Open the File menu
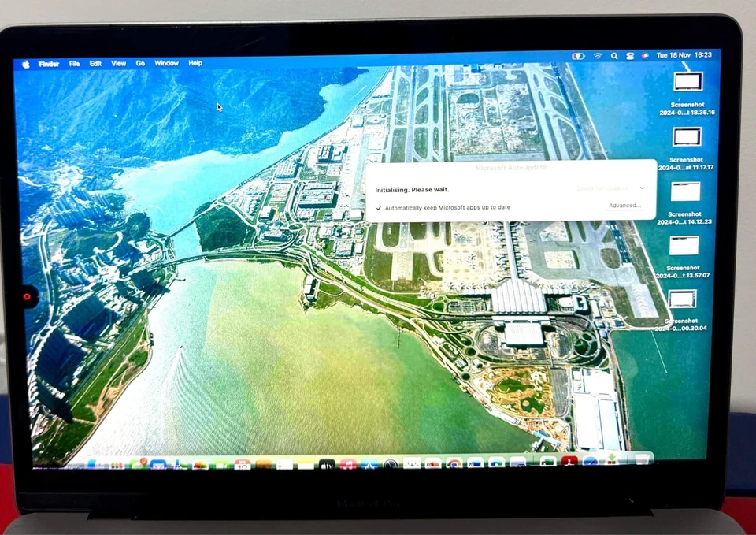The image size is (756, 535). (x=74, y=64)
